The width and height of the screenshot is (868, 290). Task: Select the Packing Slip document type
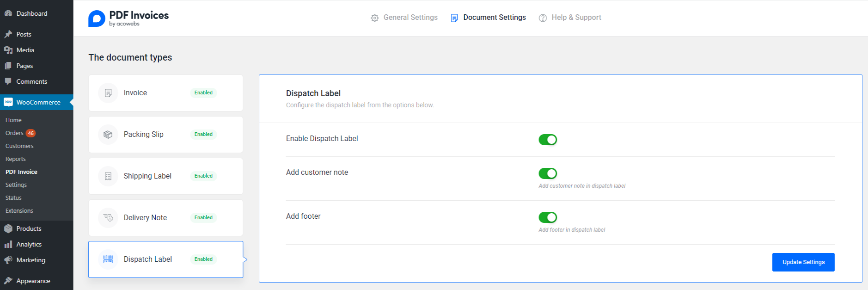click(x=166, y=135)
